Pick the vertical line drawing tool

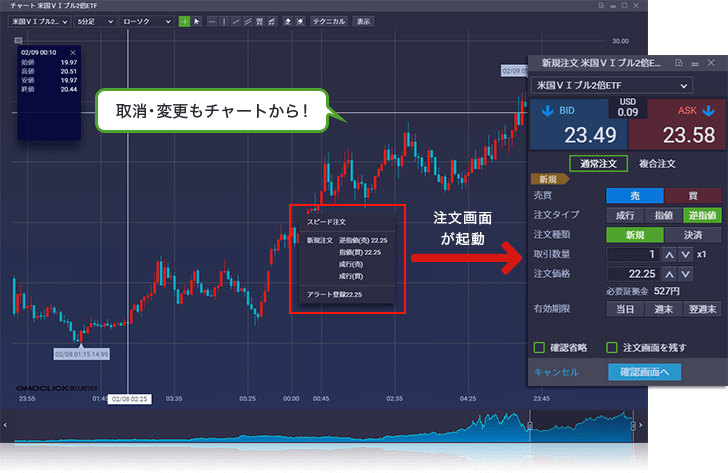coord(223,21)
